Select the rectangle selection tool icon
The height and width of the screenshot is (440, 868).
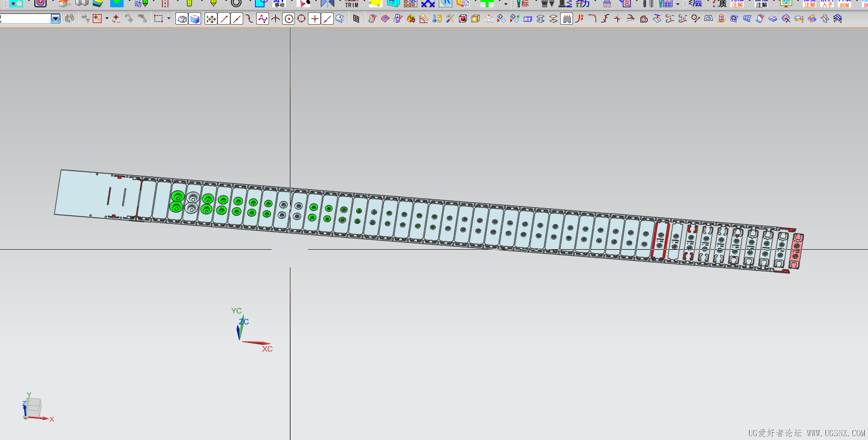click(158, 19)
